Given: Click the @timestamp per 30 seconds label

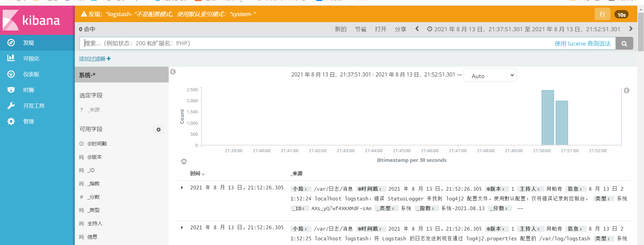Looking at the screenshot, I should click(x=412, y=160).
